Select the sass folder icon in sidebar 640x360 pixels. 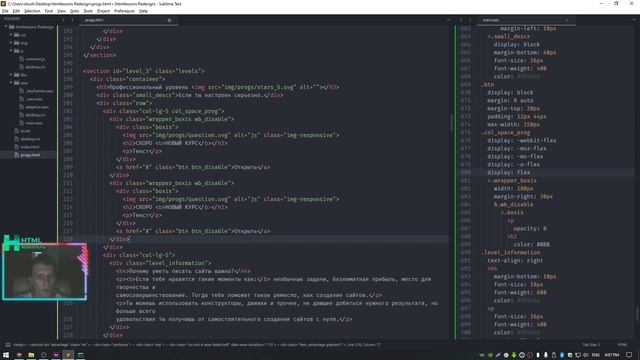(x=17, y=83)
